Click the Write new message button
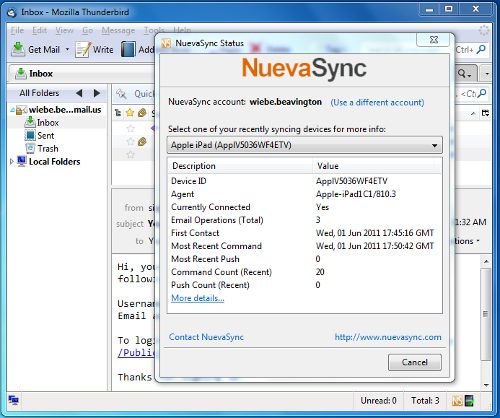Image resolution: width=500 pixels, height=418 pixels. (94, 50)
